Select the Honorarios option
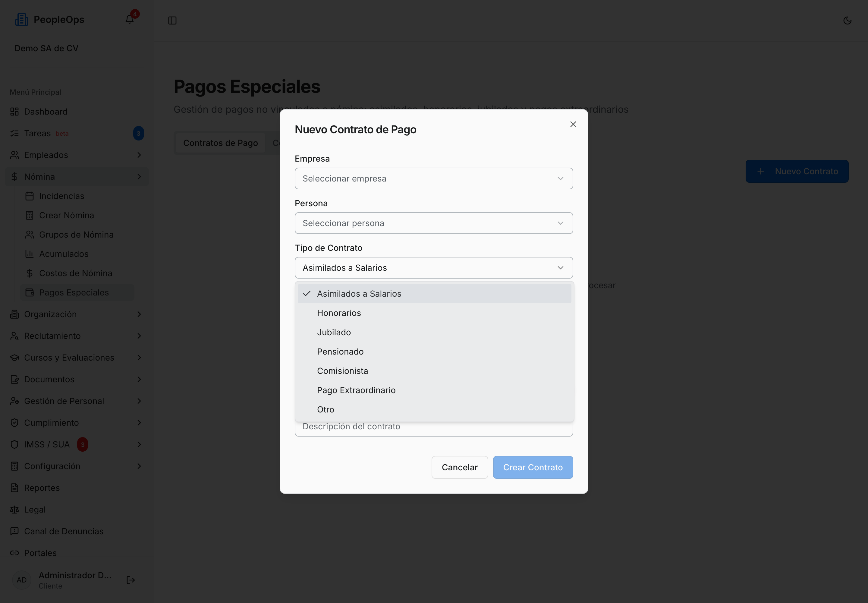This screenshot has height=603, width=868. [434, 313]
